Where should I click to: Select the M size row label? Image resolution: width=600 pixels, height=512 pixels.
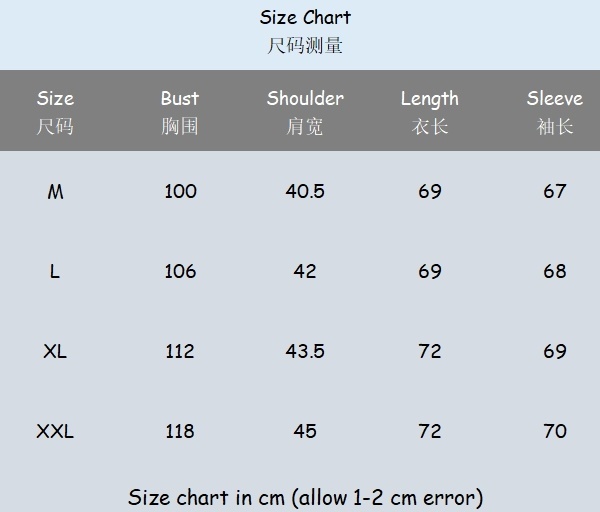coord(55,192)
